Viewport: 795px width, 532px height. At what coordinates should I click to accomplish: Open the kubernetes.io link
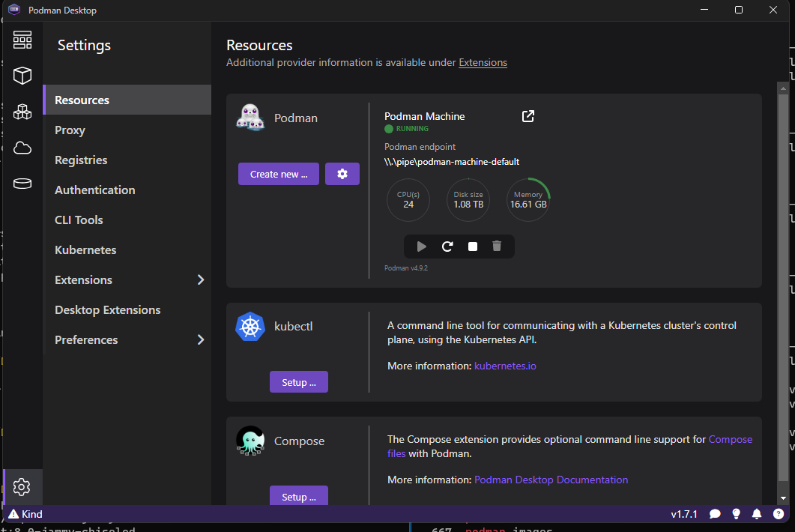(x=505, y=366)
